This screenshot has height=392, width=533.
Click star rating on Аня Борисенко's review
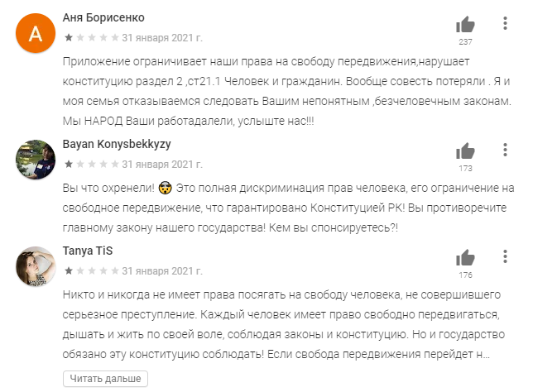click(x=90, y=37)
